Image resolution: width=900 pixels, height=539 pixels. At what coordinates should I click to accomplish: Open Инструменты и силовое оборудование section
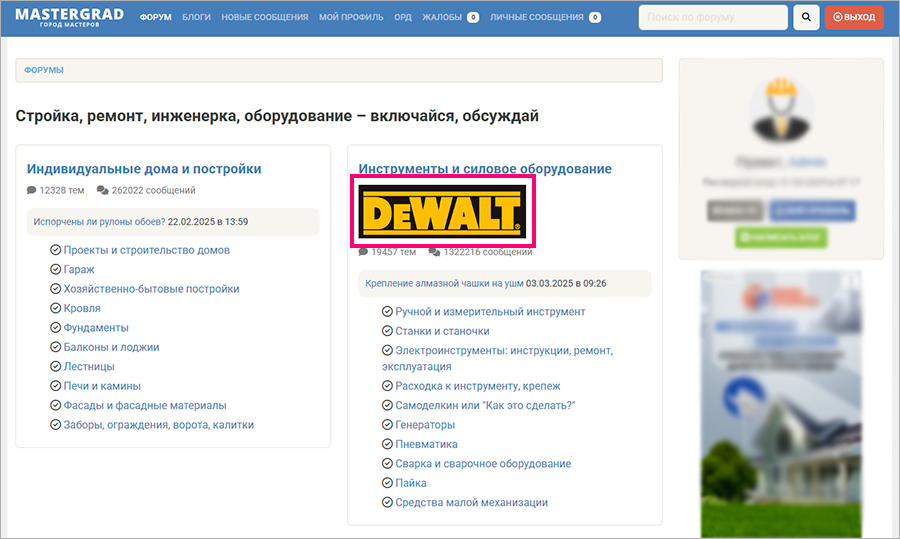click(485, 169)
